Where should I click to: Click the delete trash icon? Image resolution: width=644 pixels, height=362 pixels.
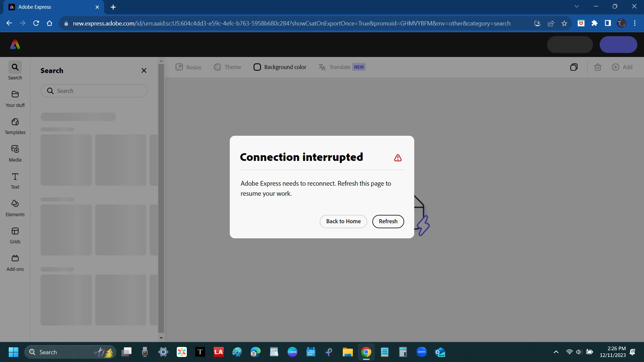point(598,67)
